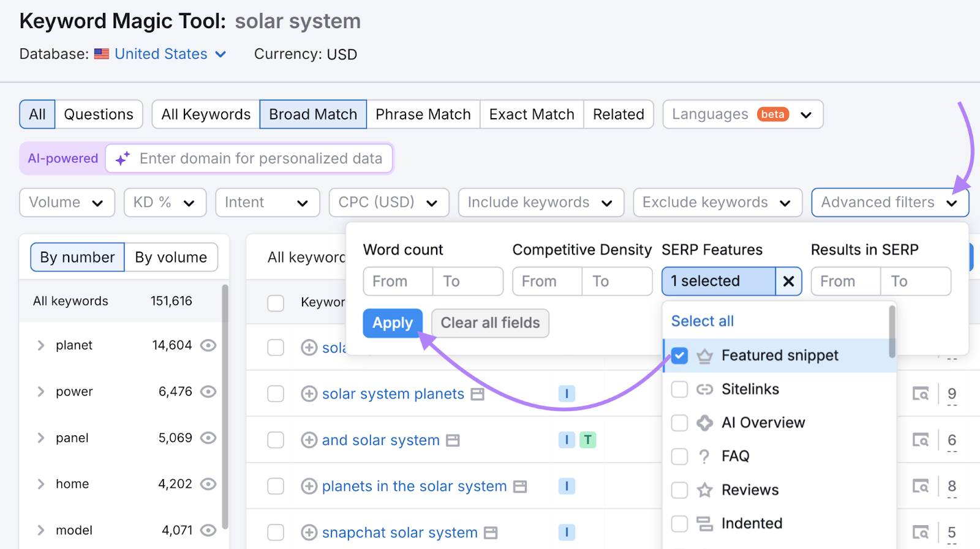This screenshot has height=549, width=980.
Task: Uncheck the Featured snippet checkbox
Action: pyautogui.click(x=679, y=356)
